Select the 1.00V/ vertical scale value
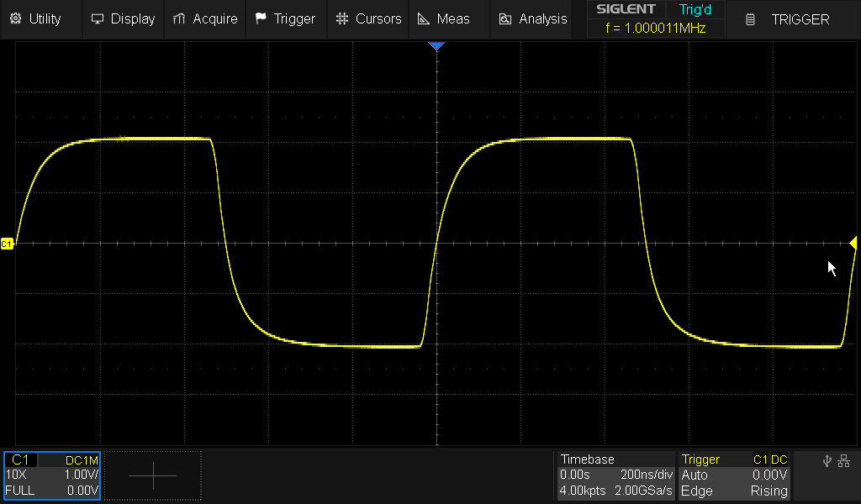861x504 pixels. point(82,475)
